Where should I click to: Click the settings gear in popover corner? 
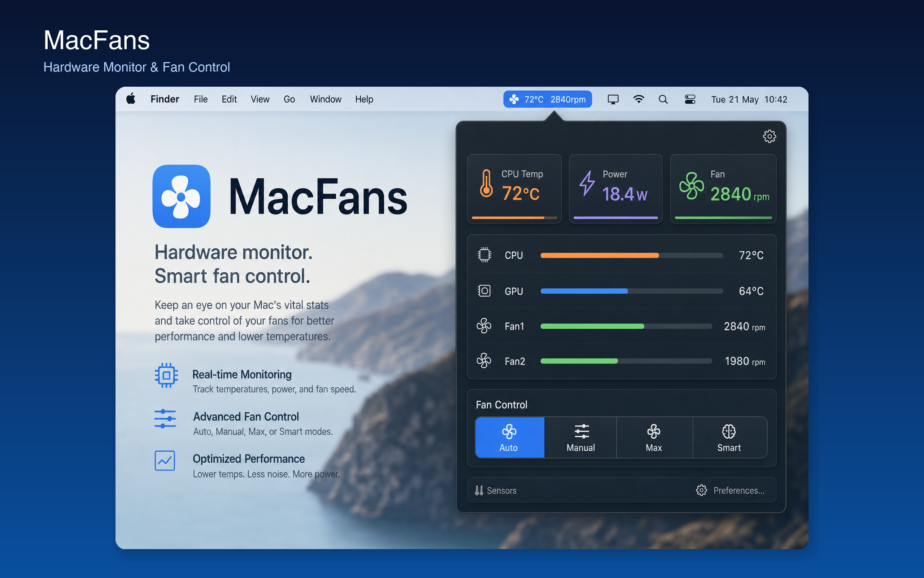(x=770, y=137)
